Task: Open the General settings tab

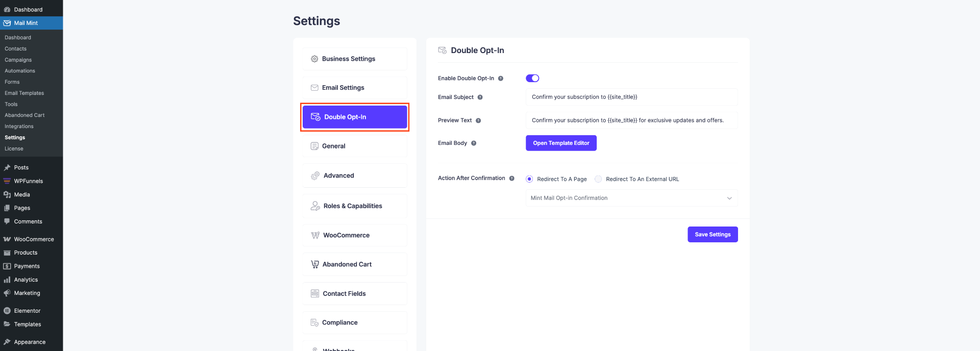Action: (x=355, y=146)
